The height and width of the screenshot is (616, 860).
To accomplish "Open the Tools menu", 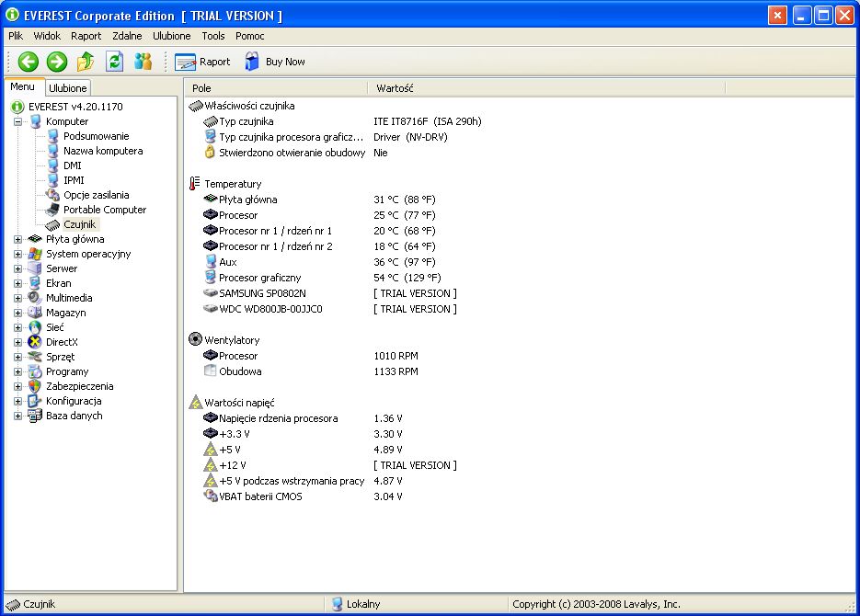I will pyautogui.click(x=212, y=36).
